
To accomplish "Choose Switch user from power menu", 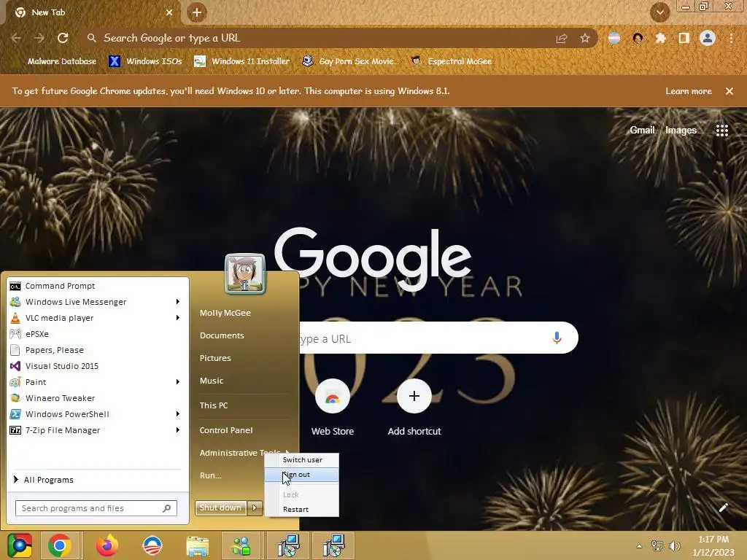I will (301, 460).
